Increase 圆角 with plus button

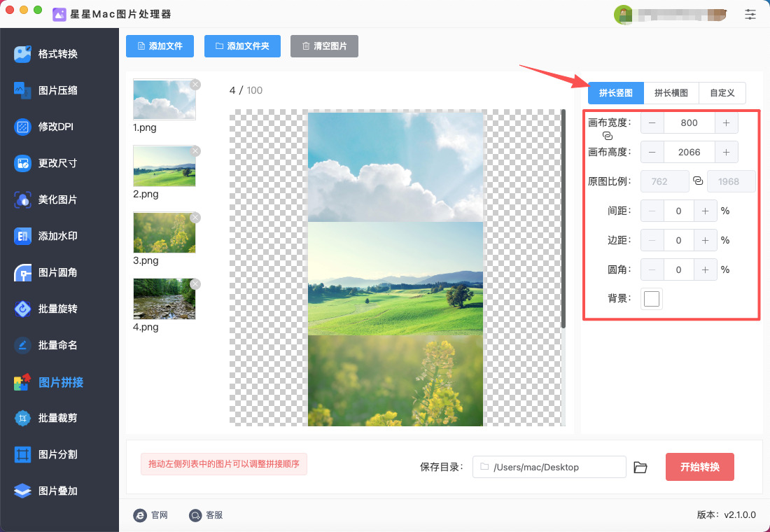(x=705, y=269)
